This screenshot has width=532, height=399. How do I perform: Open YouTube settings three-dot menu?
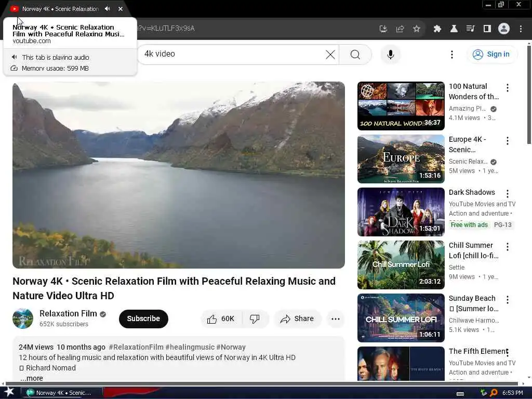click(451, 54)
